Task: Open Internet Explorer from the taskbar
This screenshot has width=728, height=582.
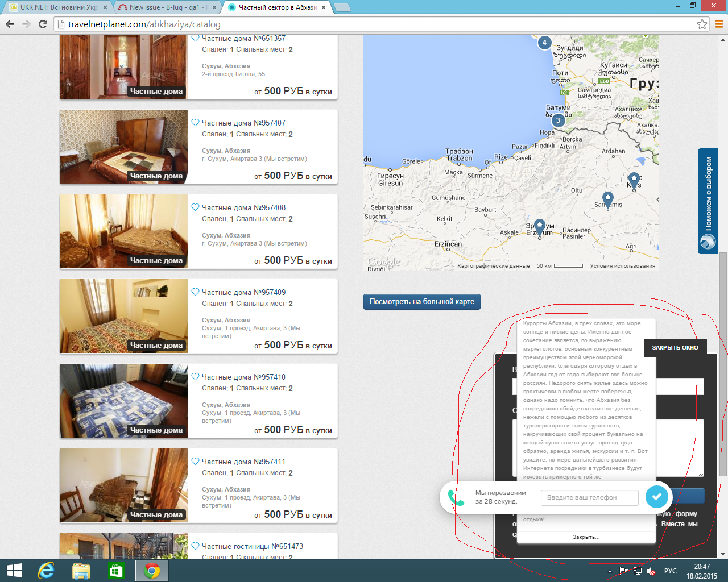Action: [x=45, y=571]
